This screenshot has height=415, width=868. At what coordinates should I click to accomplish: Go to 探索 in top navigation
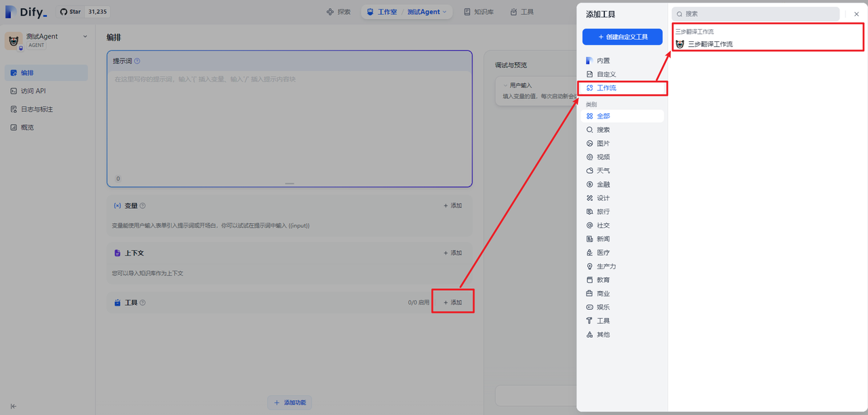pyautogui.click(x=338, y=12)
